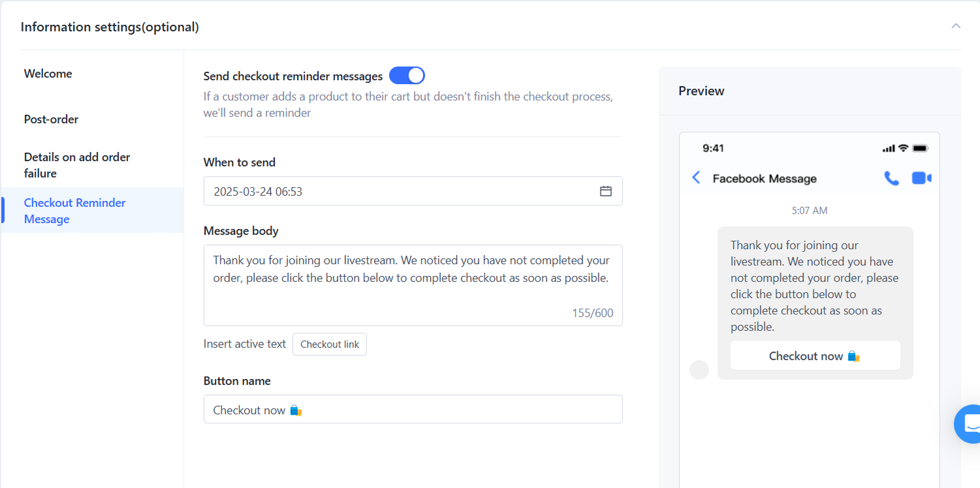Click the Button name input field
Image resolution: width=980 pixels, height=488 pixels.
413,410
